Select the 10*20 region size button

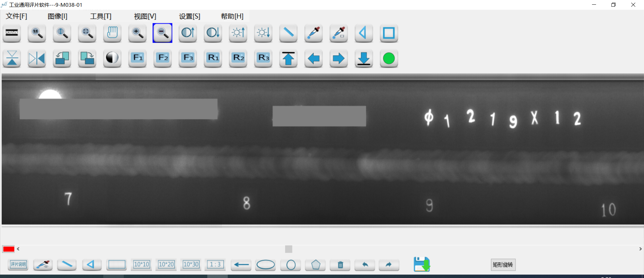pos(166,265)
